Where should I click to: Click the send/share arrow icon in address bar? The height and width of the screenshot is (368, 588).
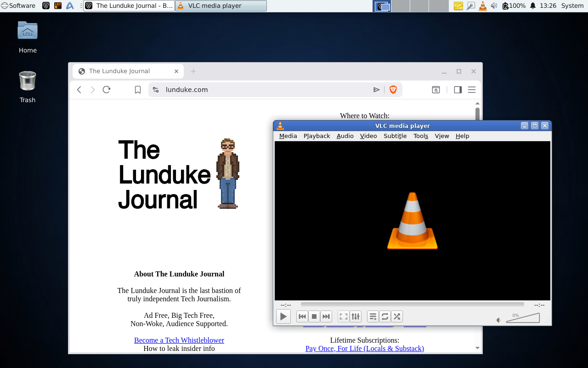(x=377, y=90)
